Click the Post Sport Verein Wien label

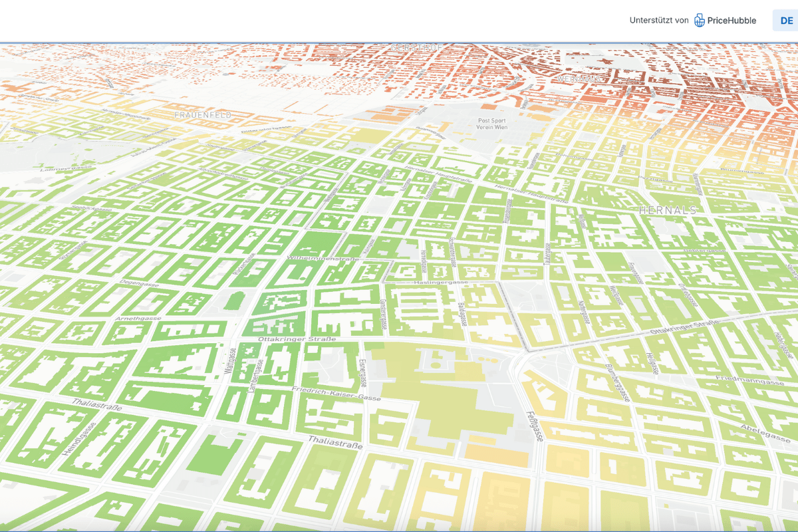492,124
